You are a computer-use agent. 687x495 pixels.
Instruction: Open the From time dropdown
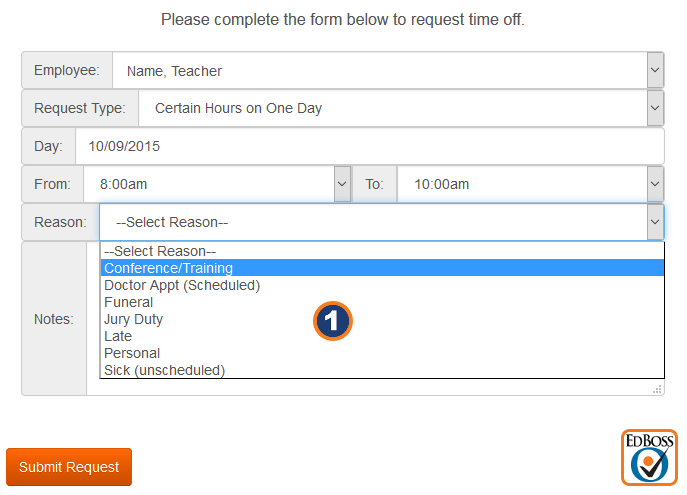coord(342,184)
